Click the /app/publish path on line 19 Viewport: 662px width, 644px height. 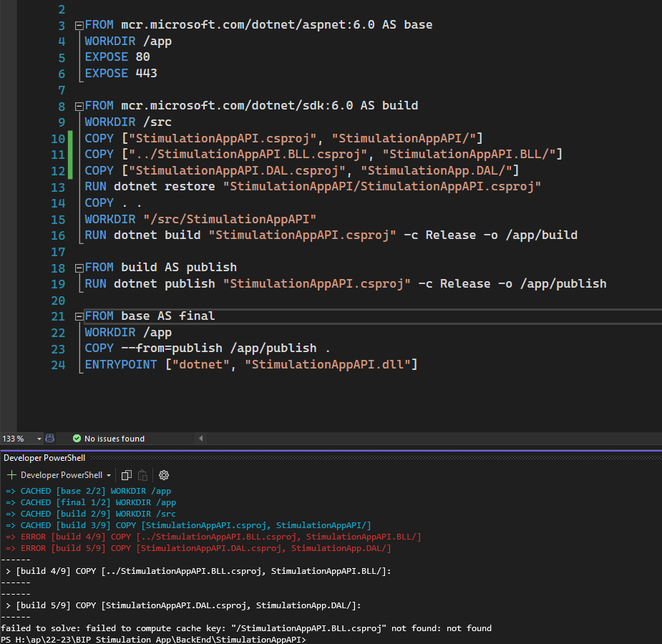click(563, 283)
